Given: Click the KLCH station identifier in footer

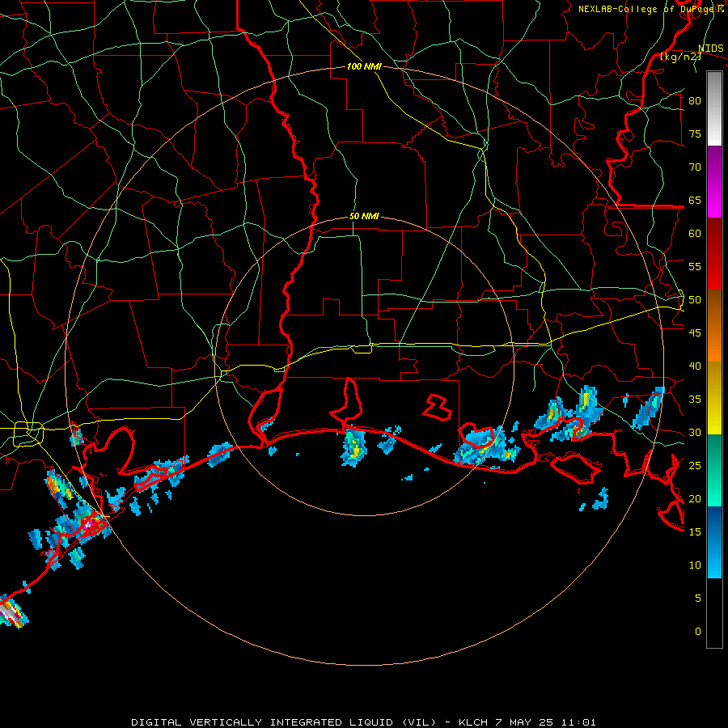Looking at the screenshot, I should tap(472, 722).
